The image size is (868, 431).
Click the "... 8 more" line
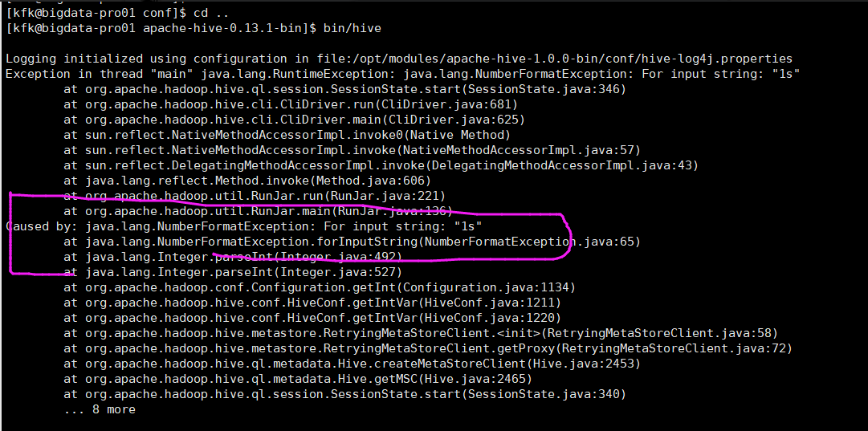100,409
